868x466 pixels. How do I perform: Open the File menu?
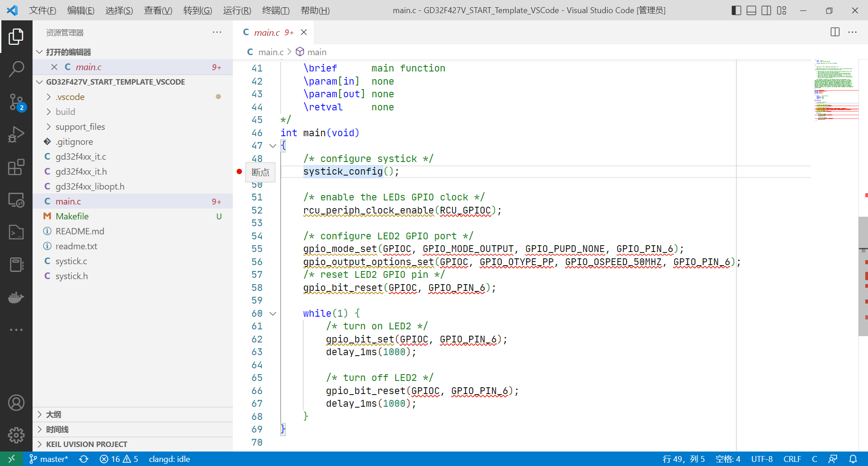[42, 10]
